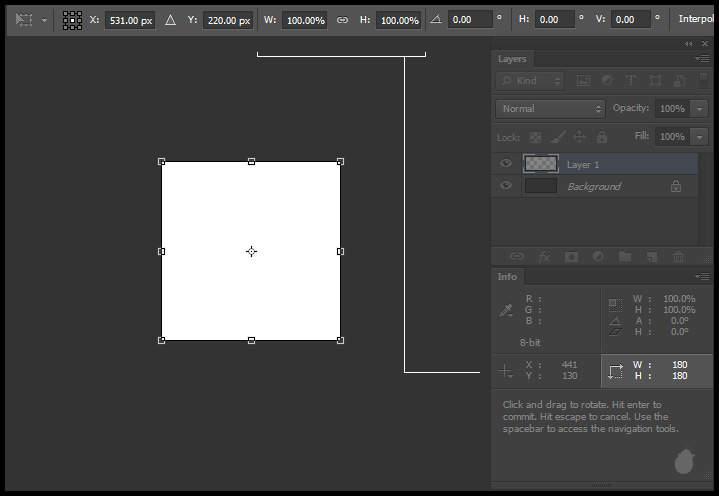Viewport: 719px width, 496px height.
Task: Toggle relative positioning triangle icon
Action: [170, 19]
